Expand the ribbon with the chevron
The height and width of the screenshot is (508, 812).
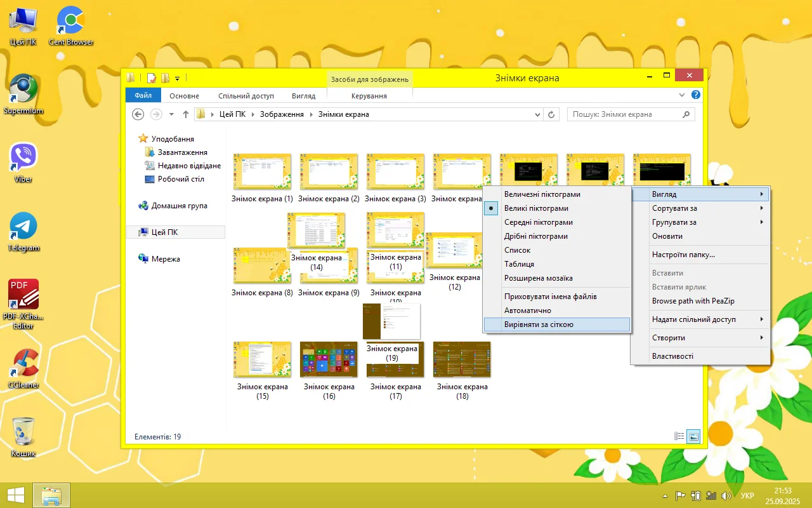click(x=682, y=95)
